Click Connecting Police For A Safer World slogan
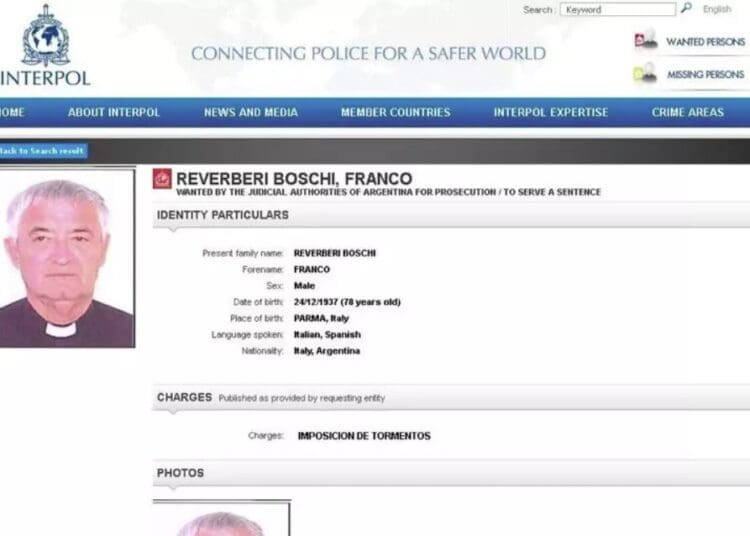 pos(368,54)
